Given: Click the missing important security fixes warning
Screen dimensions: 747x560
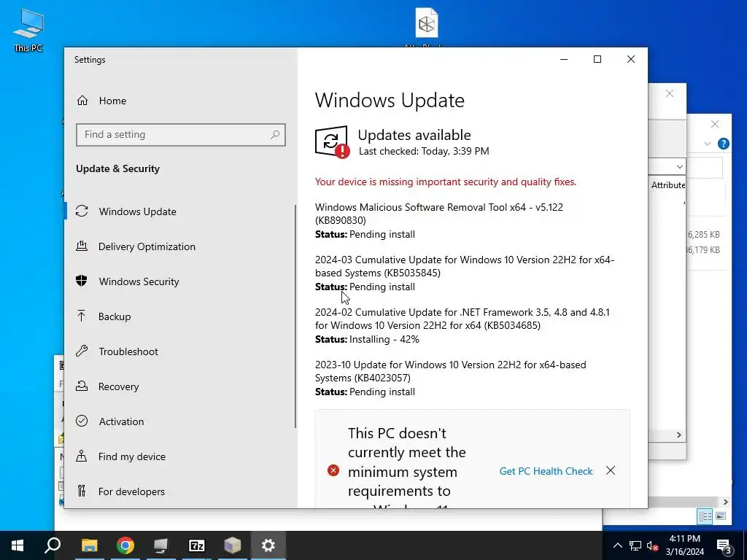Looking at the screenshot, I should tap(446, 182).
